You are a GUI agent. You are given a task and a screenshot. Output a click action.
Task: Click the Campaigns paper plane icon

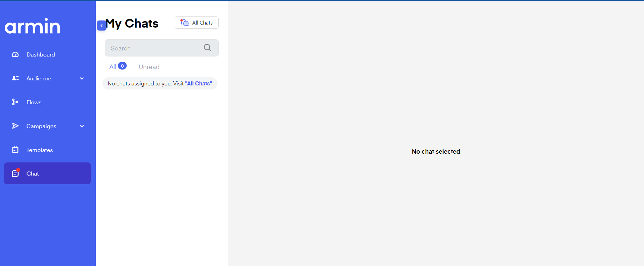(x=15, y=126)
